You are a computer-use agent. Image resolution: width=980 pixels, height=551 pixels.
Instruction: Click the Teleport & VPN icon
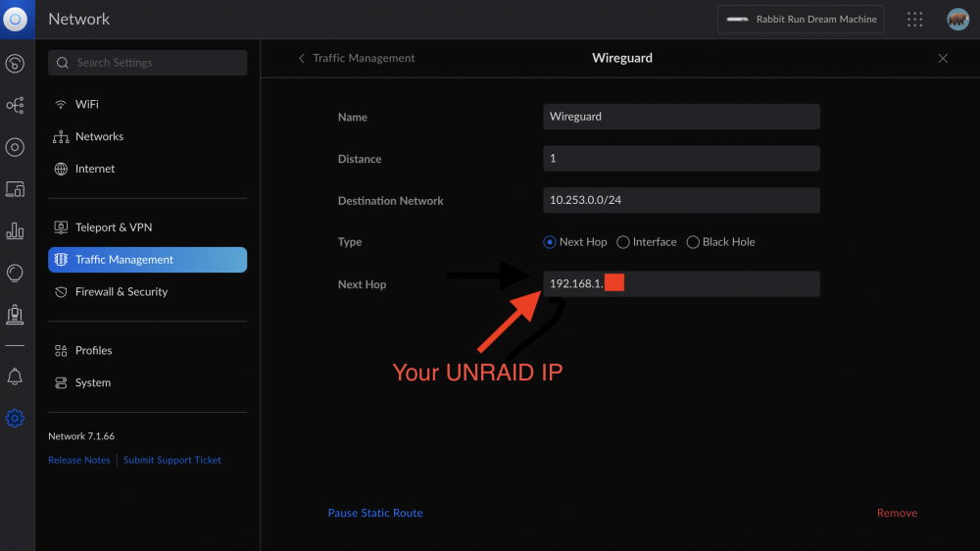(61, 227)
